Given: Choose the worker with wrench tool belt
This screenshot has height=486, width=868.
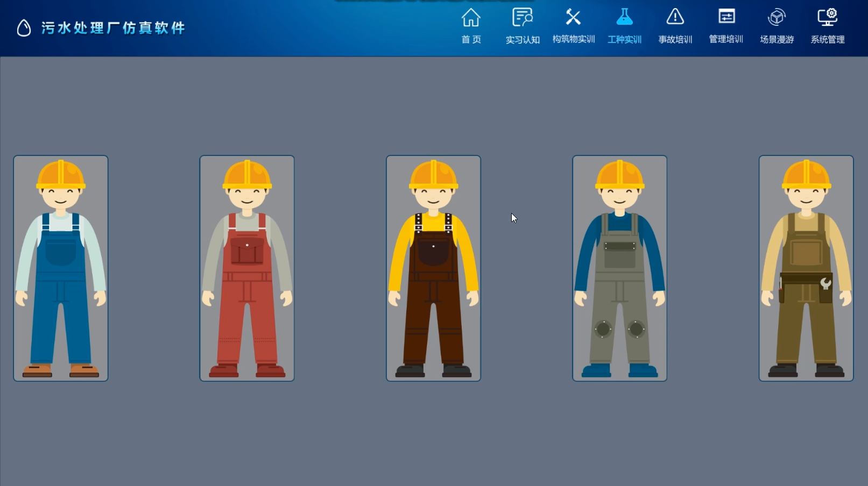Looking at the screenshot, I should 806,268.
